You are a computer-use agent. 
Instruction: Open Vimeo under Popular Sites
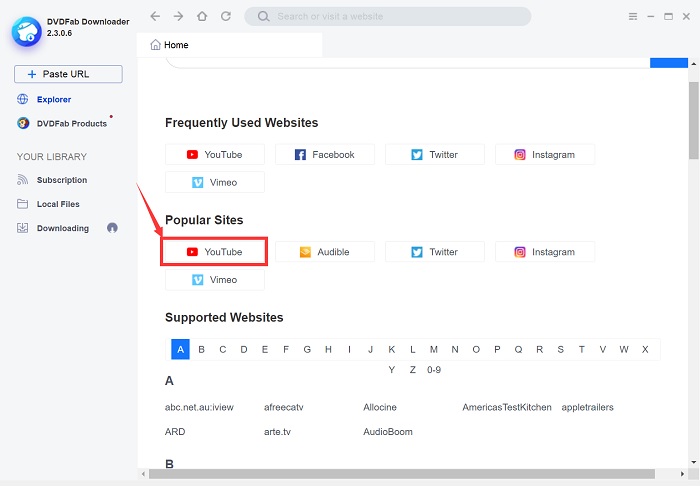215,279
